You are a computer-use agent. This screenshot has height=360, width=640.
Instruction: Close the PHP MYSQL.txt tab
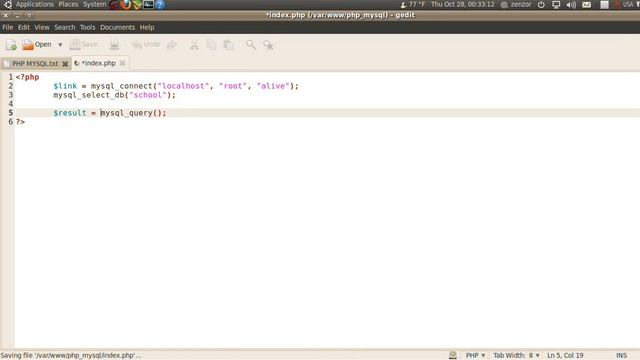pos(65,64)
